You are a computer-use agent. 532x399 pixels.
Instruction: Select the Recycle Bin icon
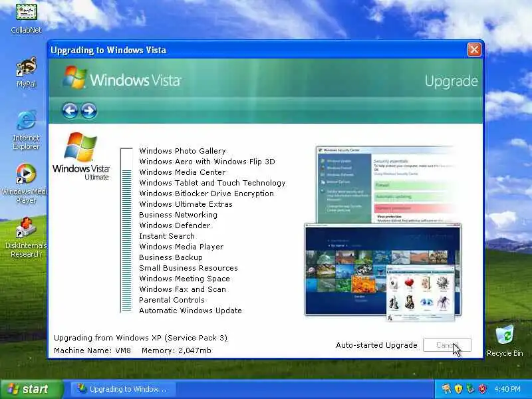tap(505, 340)
